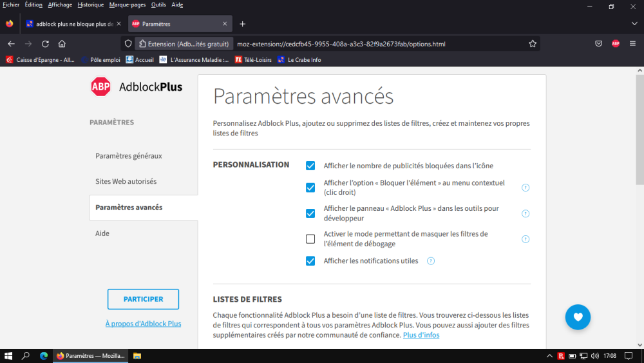Click the blue heart floating button
644x363 pixels.
point(578,317)
